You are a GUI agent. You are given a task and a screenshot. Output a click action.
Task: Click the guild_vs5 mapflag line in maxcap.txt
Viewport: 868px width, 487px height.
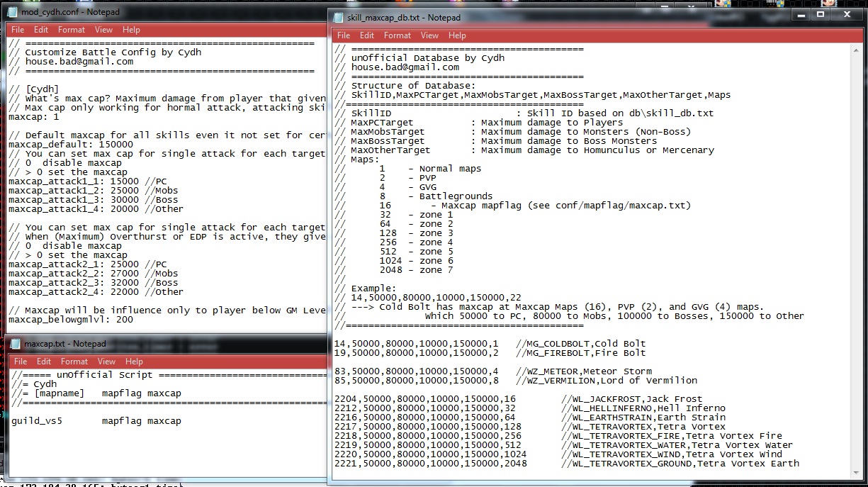[96, 421]
